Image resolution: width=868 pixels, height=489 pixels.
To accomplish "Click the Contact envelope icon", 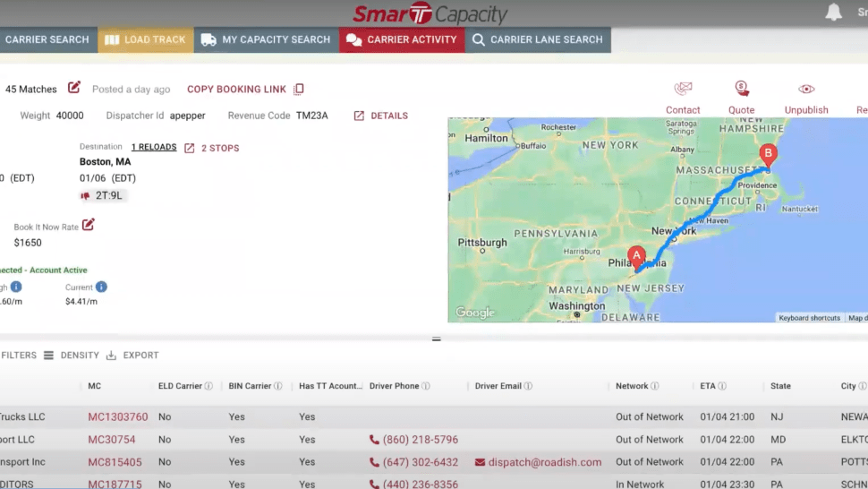I will pos(683,89).
